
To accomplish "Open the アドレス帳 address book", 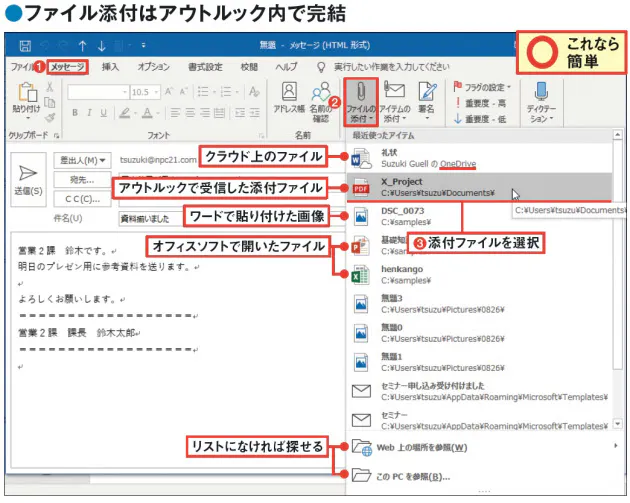I will coord(289,98).
